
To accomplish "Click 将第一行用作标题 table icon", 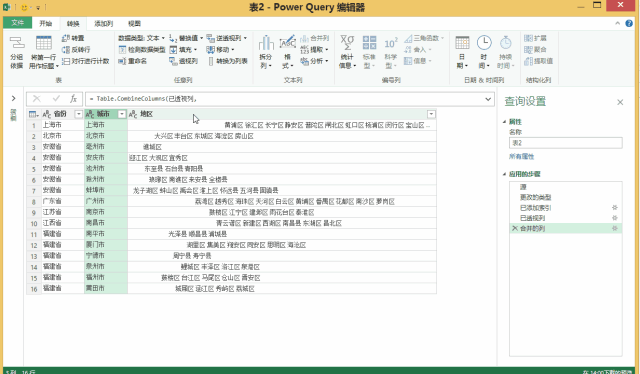I will 44,43.
